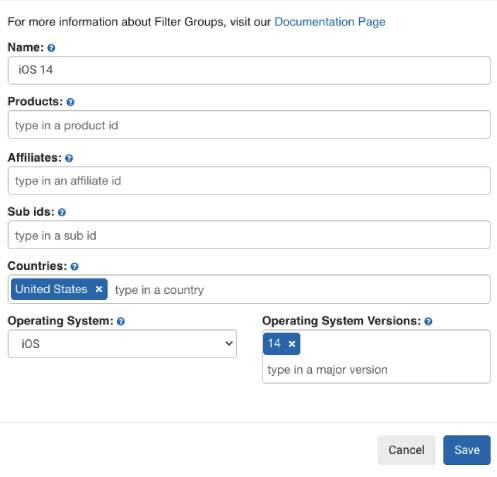
Task: Click the Countries help icon
Action: [x=75, y=267]
